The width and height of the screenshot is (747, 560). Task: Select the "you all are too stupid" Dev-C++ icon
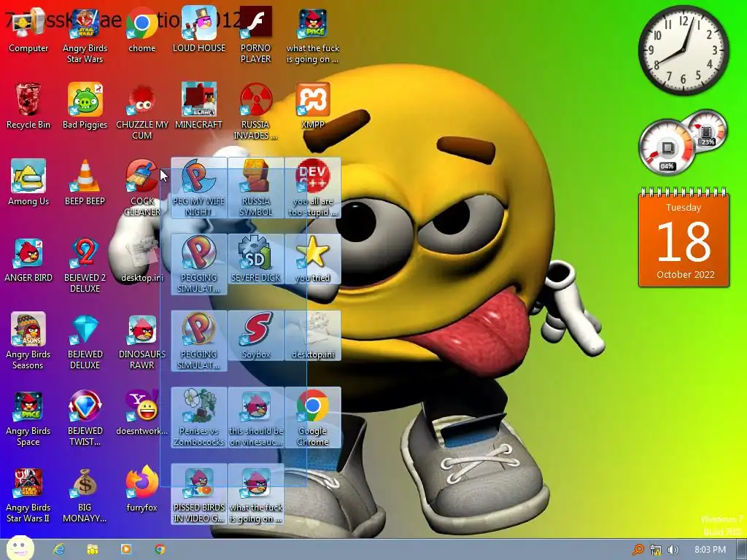point(312,188)
